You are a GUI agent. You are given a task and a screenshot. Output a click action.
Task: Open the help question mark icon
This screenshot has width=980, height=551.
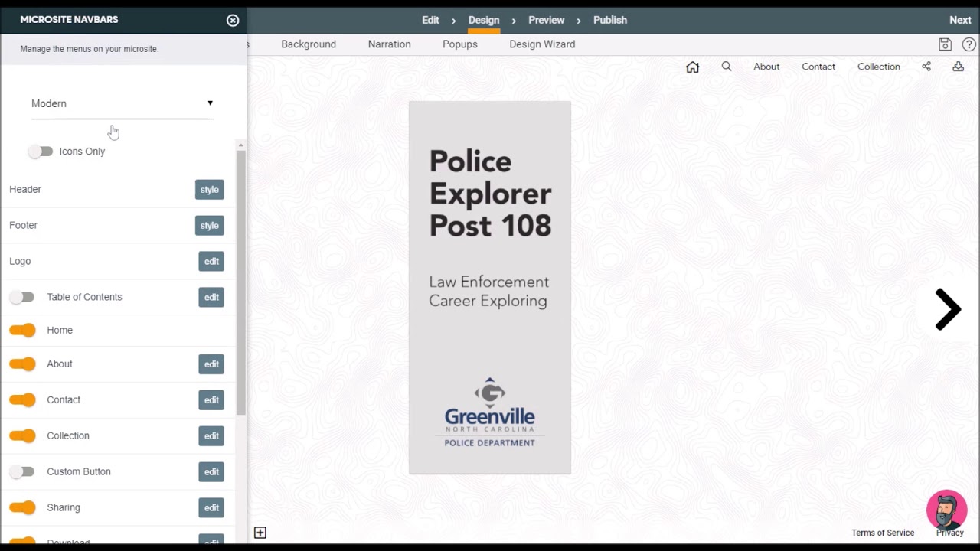(x=969, y=44)
